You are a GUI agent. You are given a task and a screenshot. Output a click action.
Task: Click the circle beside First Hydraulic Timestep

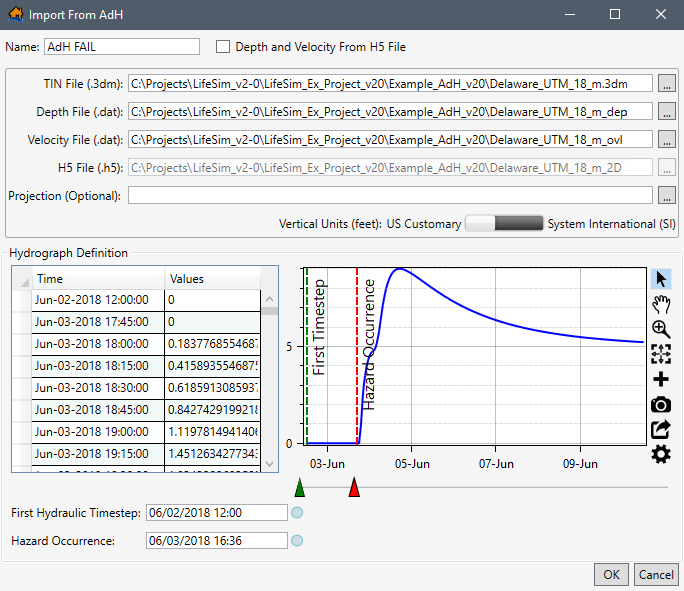(297, 512)
